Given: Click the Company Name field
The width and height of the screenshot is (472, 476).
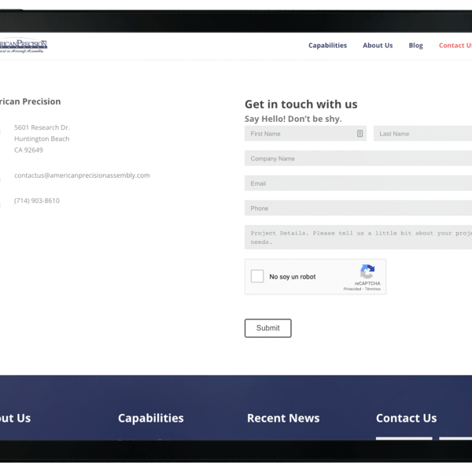Looking at the screenshot, I should (358, 158).
